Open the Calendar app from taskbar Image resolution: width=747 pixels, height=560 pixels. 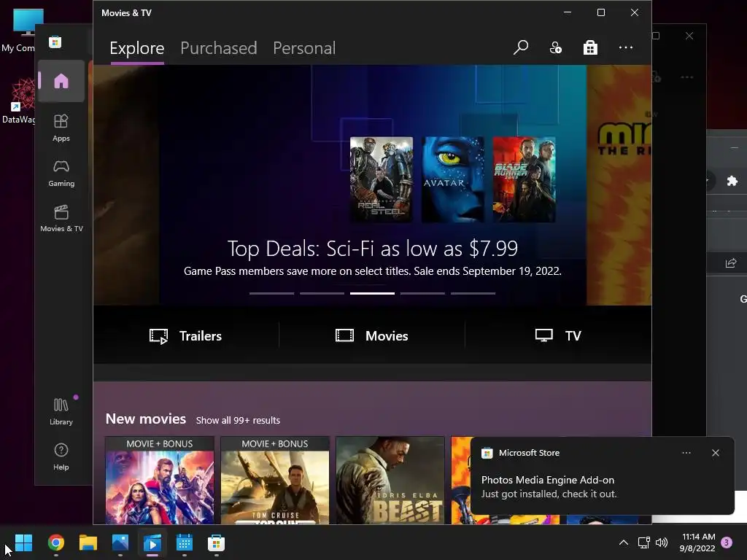[185, 542]
